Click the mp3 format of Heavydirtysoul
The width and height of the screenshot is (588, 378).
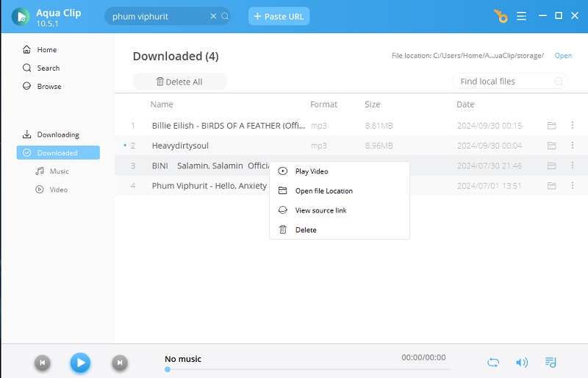pyautogui.click(x=319, y=146)
